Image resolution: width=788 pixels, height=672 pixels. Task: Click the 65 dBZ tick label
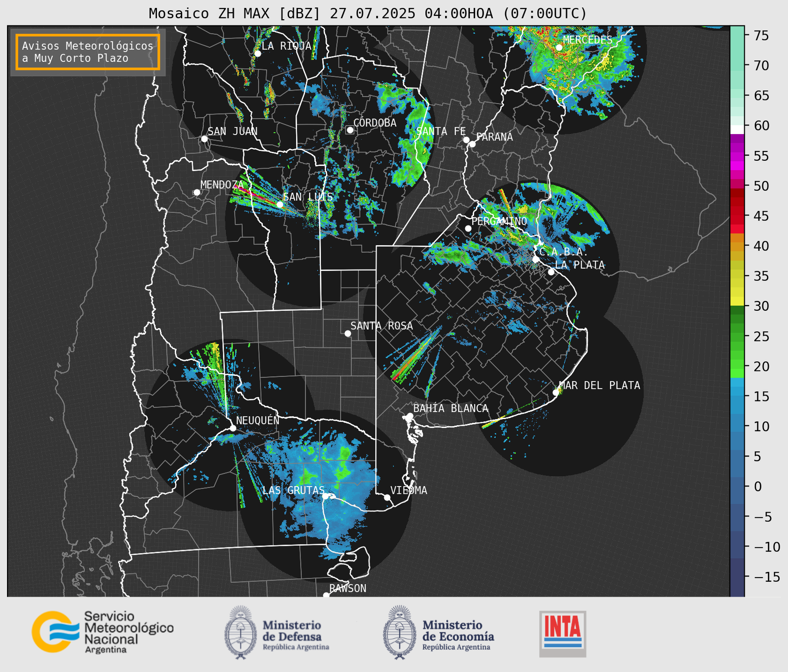(761, 96)
